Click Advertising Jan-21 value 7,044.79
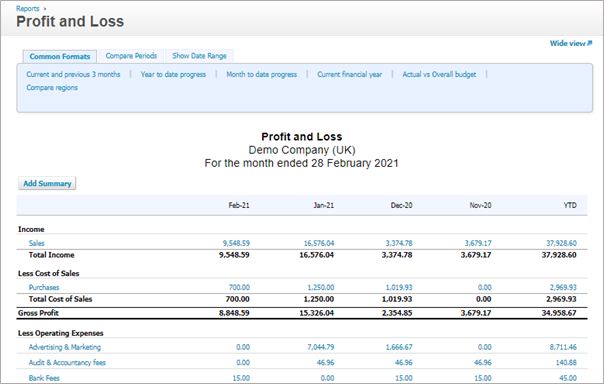Image resolution: width=604 pixels, height=384 pixels. click(x=321, y=347)
